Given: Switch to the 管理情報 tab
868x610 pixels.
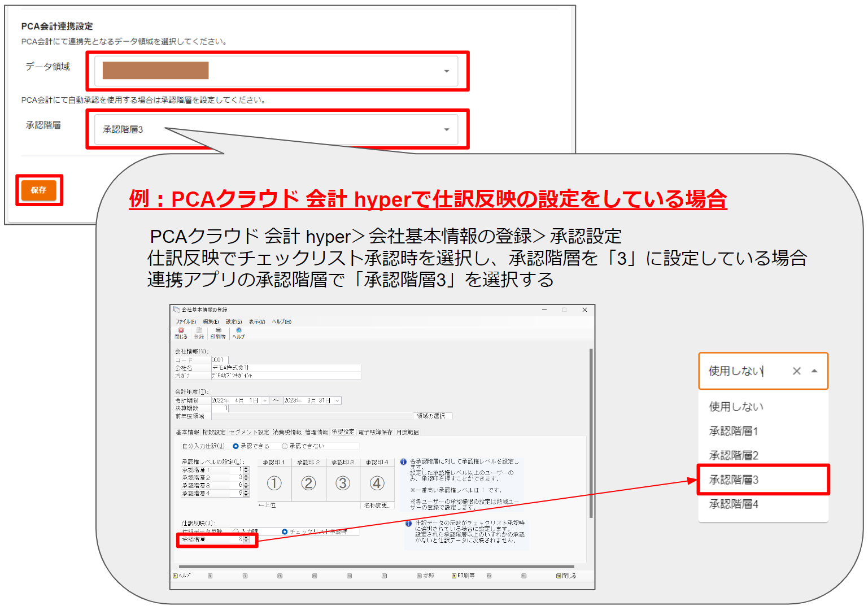Looking at the screenshot, I should click(x=317, y=433).
